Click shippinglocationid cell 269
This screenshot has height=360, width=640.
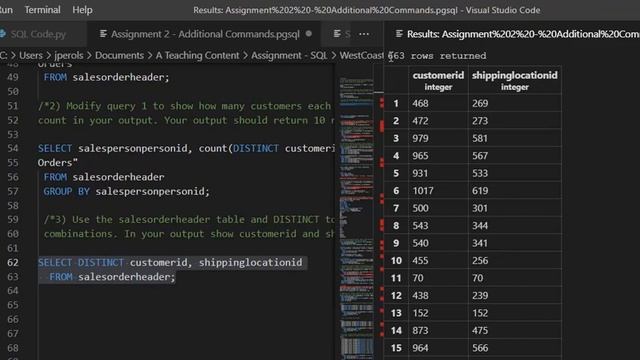click(515, 104)
